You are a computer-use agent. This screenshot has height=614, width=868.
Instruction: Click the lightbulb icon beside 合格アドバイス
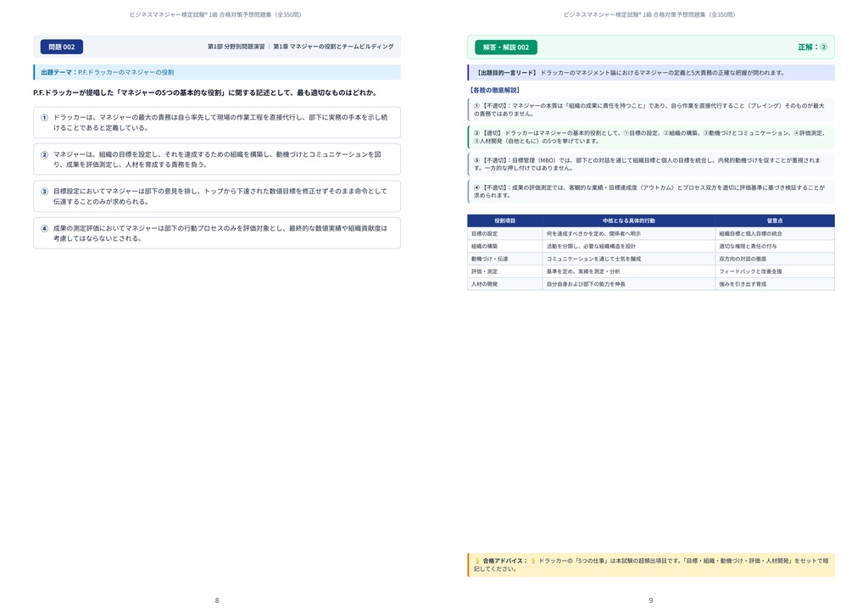pos(477,561)
